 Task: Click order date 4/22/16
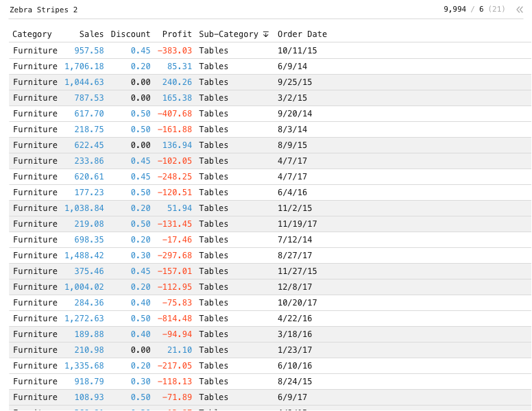click(x=295, y=319)
